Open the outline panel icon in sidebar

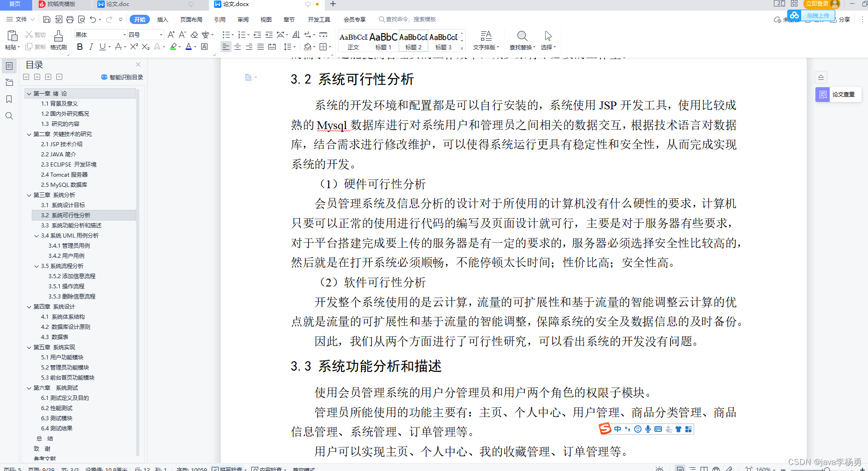point(9,66)
